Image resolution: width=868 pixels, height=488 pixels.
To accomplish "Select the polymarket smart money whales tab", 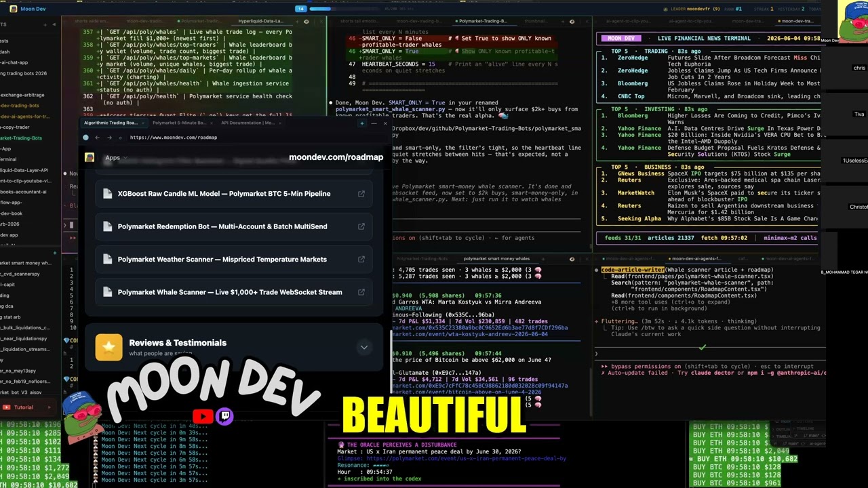I will point(496,259).
